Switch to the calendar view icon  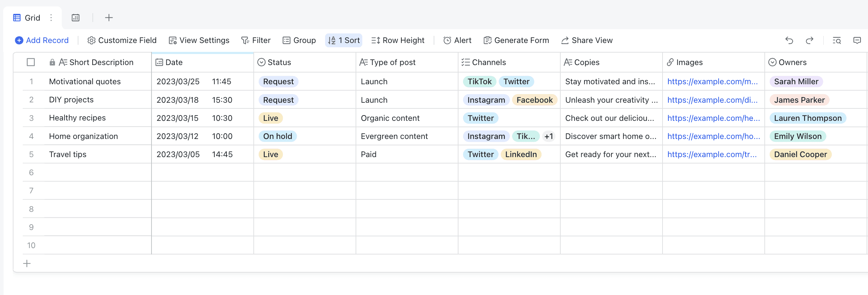click(x=76, y=18)
